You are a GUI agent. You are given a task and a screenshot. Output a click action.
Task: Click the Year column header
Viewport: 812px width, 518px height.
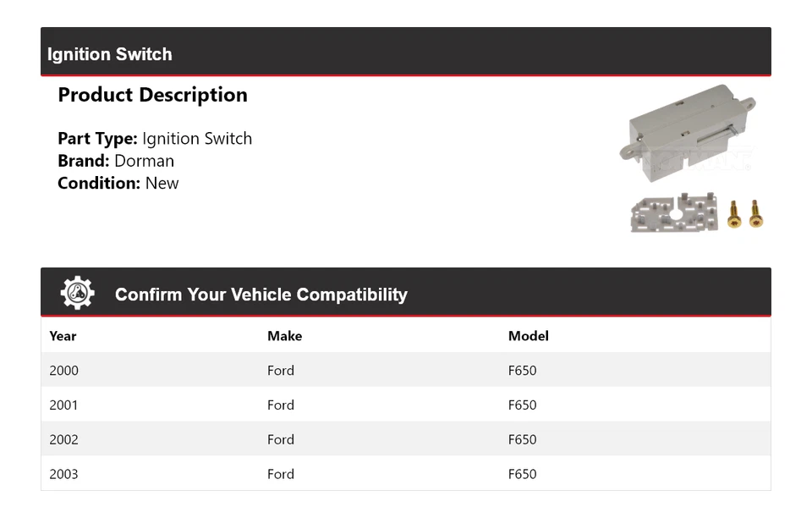point(63,336)
